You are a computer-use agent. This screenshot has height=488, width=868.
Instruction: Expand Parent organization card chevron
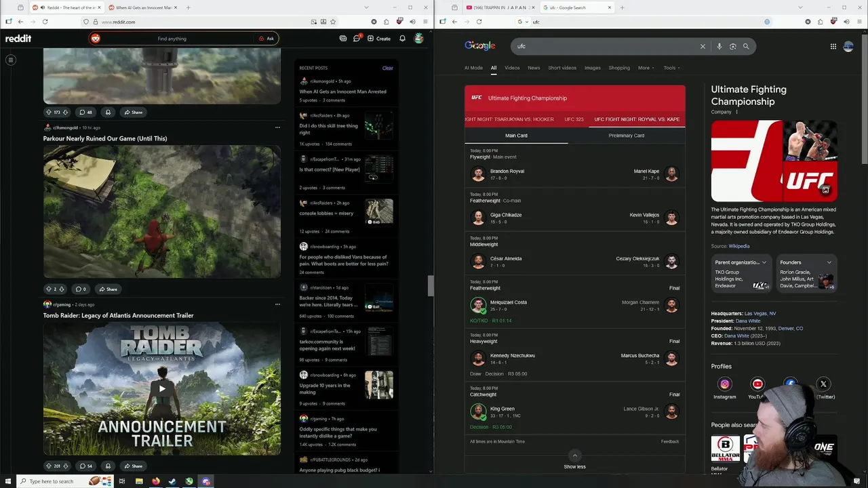click(x=764, y=262)
